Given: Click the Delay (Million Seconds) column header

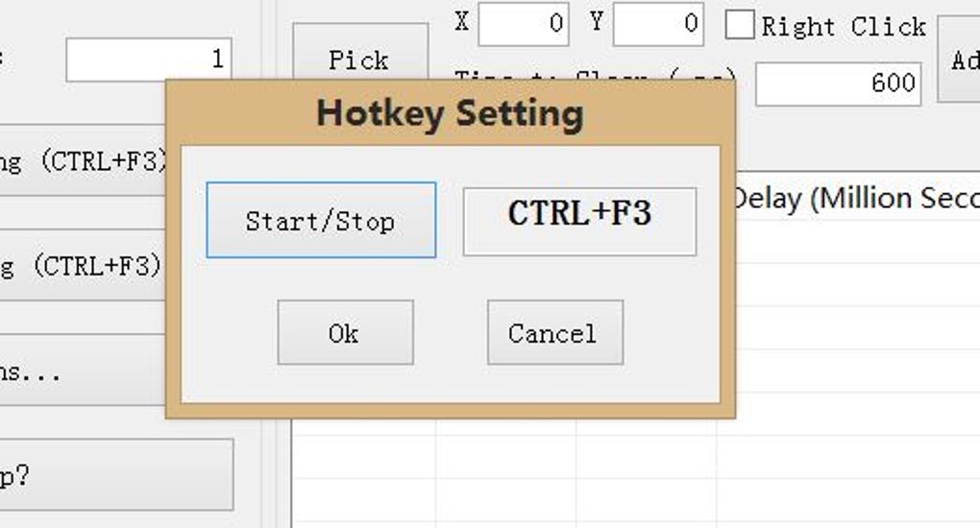Looking at the screenshot, I should coord(855,199).
